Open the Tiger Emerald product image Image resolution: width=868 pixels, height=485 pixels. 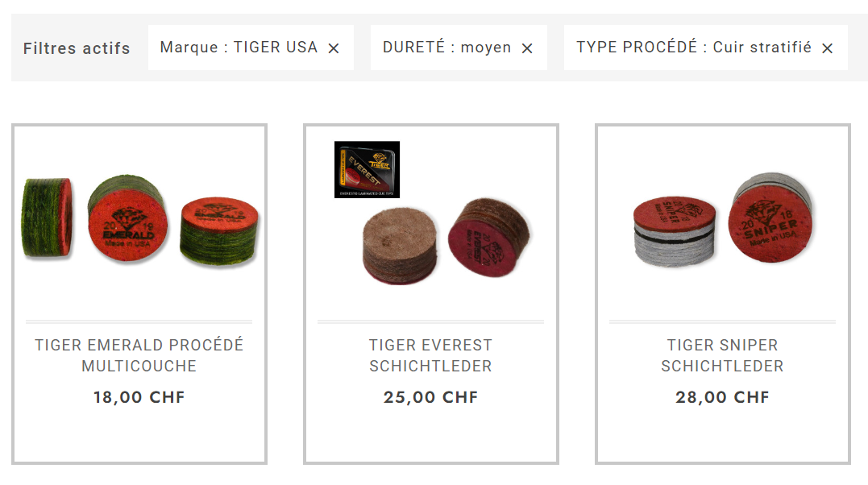(x=139, y=221)
